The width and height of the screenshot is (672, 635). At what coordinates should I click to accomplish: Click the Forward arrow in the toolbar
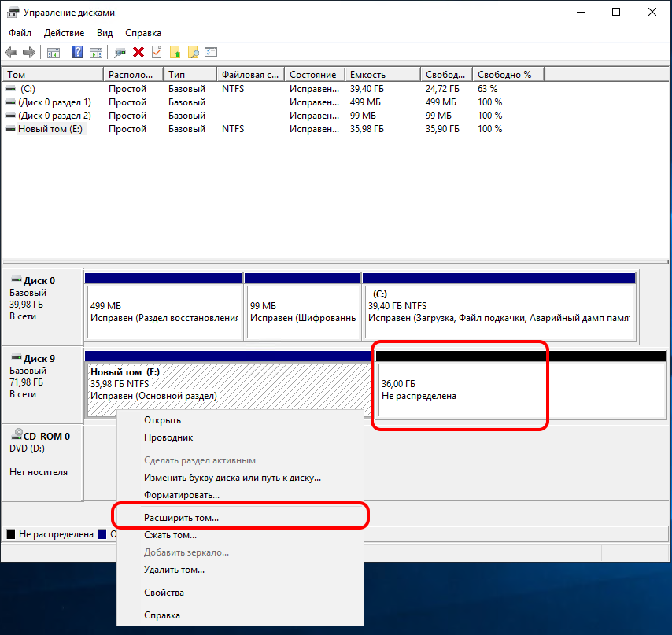pos(28,52)
